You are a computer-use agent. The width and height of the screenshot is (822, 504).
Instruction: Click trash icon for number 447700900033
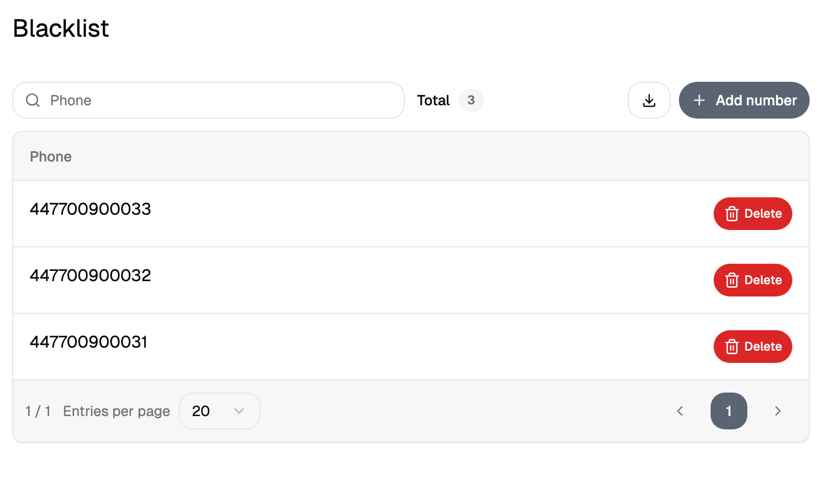[x=732, y=214]
